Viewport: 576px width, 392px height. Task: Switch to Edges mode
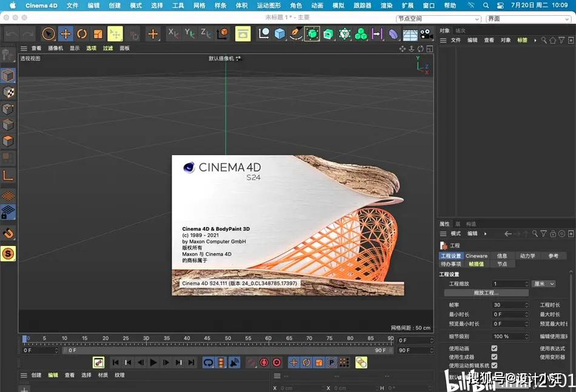(8, 125)
